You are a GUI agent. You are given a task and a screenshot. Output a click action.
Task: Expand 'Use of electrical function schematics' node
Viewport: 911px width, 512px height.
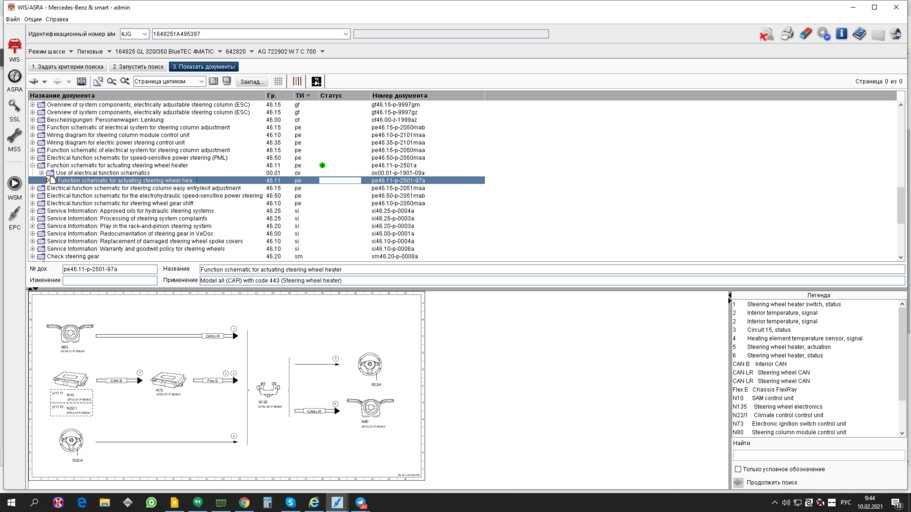41,173
